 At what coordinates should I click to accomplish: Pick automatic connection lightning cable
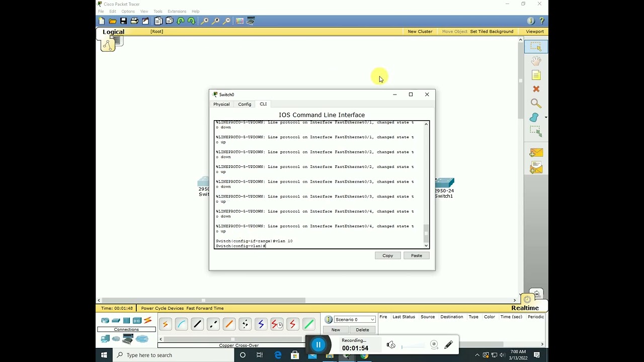(165, 324)
